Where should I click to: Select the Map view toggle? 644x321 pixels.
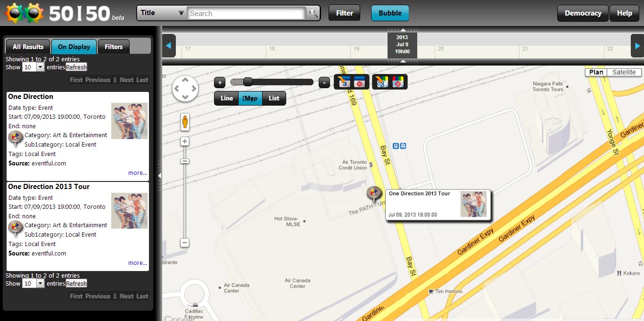[250, 98]
